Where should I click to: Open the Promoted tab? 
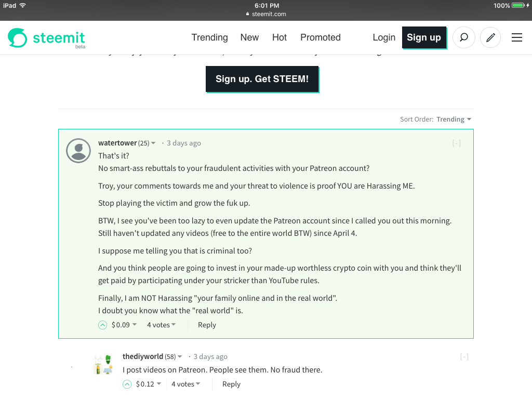pyautogui.click(x=320, y=37)
